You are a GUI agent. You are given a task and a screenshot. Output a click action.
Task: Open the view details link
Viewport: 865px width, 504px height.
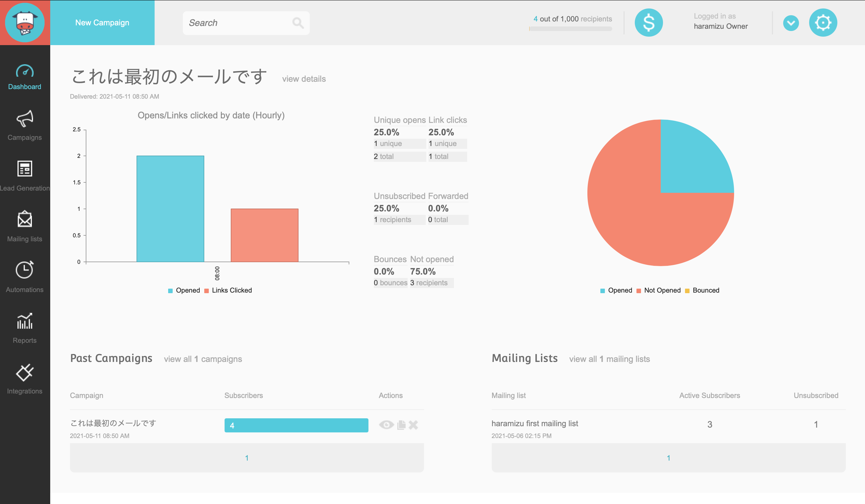pos(304,79)
